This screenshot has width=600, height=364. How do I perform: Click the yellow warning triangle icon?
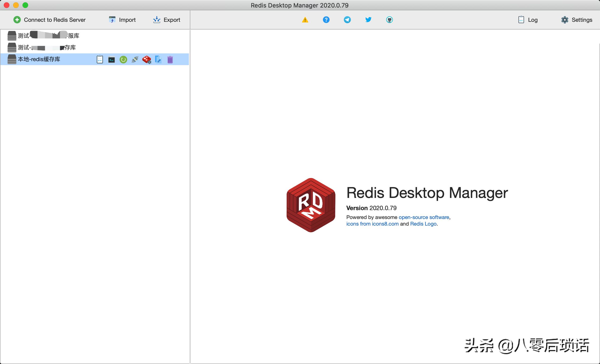[305, 20]
